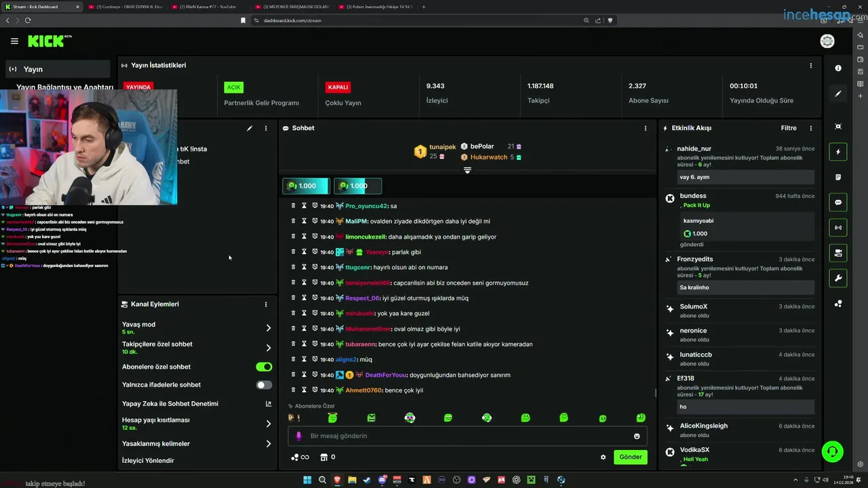Open nahide_nur in activity feed
Image resolution: width=868 pixels, height=488 pixels.
coord(694,148)
